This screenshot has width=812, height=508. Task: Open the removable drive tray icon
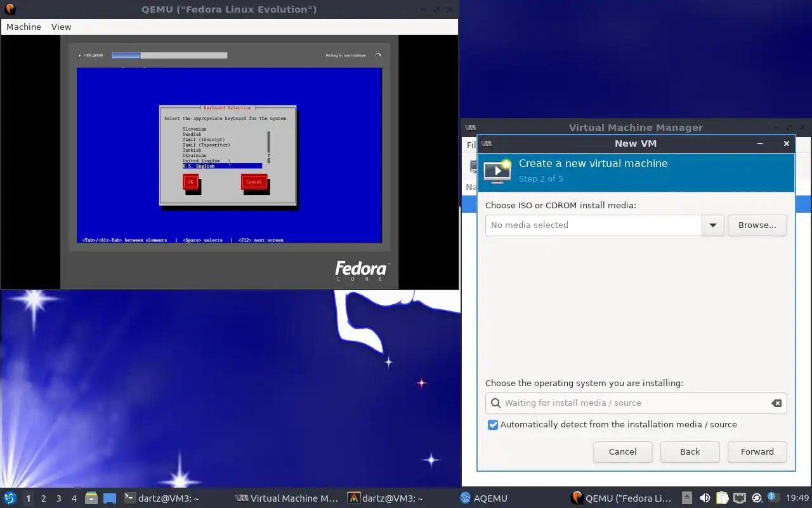[687, 498]
